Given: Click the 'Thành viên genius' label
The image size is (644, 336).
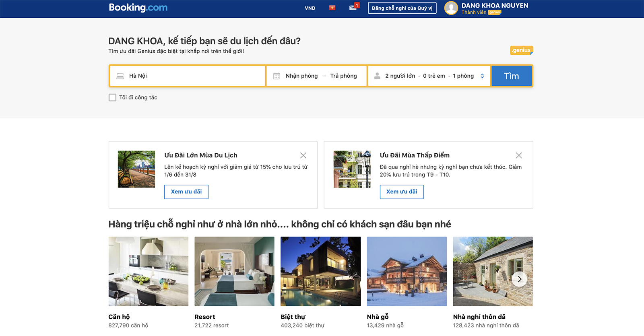Looking at the screenshot, I should coord(481,12).
